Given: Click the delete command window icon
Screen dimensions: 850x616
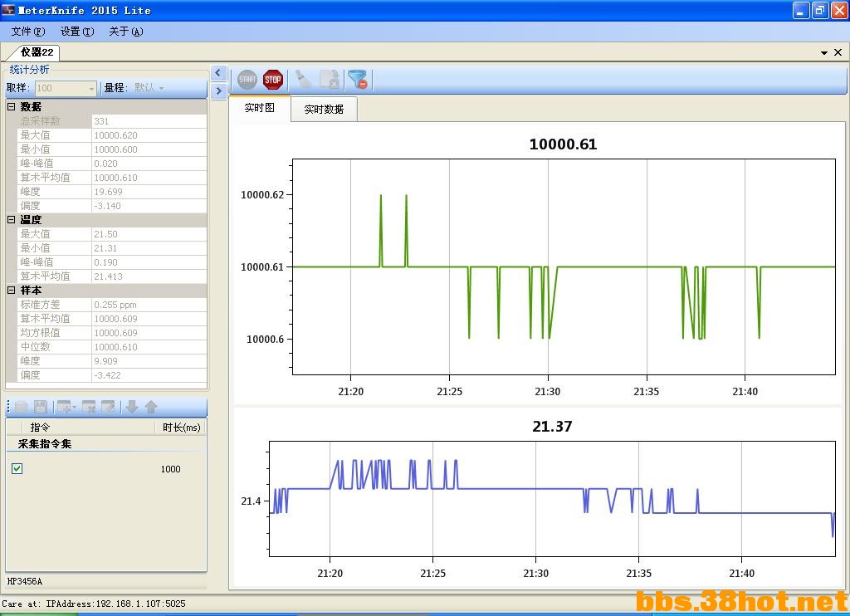Looking at the screenshot, I should [89, 407].
